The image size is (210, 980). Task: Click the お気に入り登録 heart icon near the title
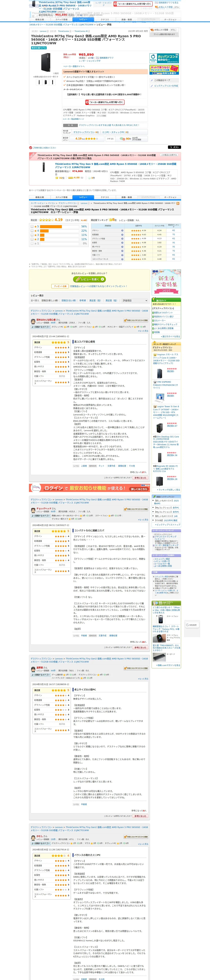(152, 30)
